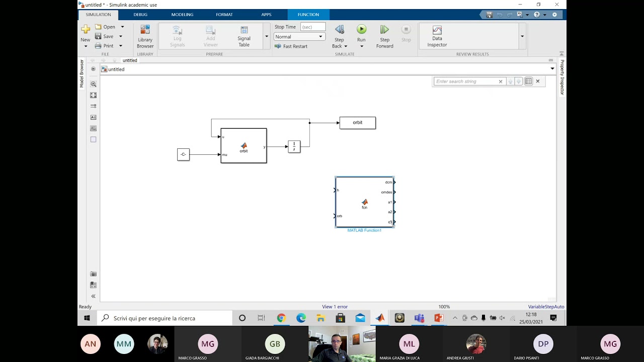Expand the New dropdown arrow

86,46
